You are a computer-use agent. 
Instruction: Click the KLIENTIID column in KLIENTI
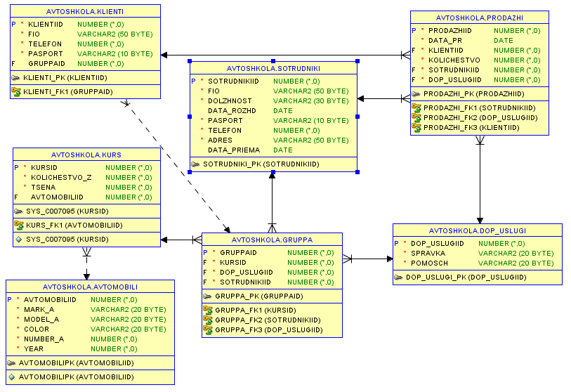point(46,25)
